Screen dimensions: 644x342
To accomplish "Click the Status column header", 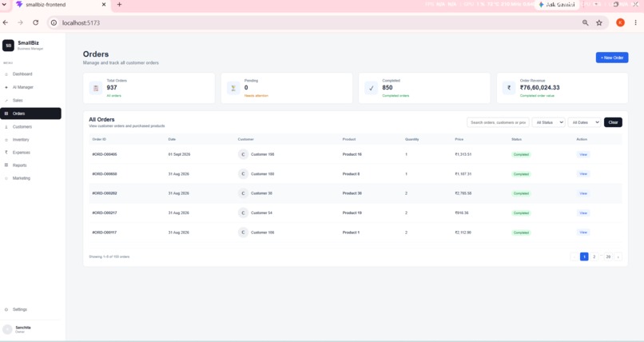I will point(516,139).
